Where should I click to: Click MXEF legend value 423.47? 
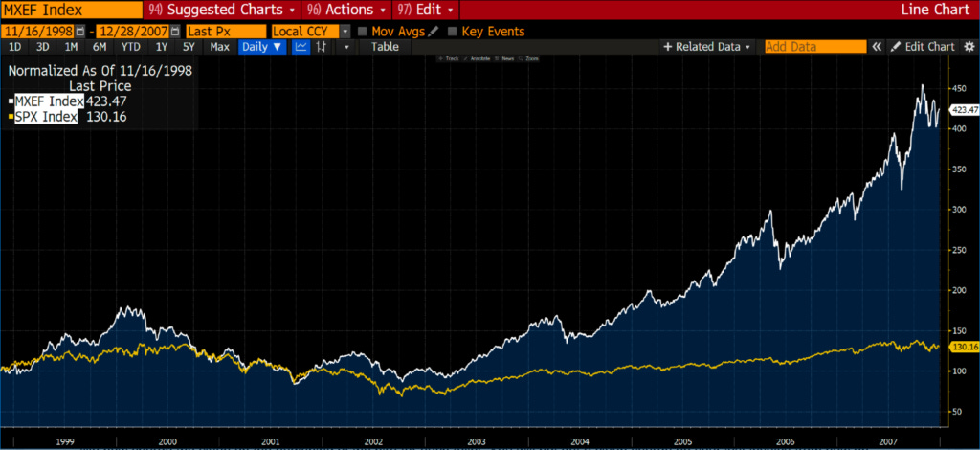tap(106, 101)
